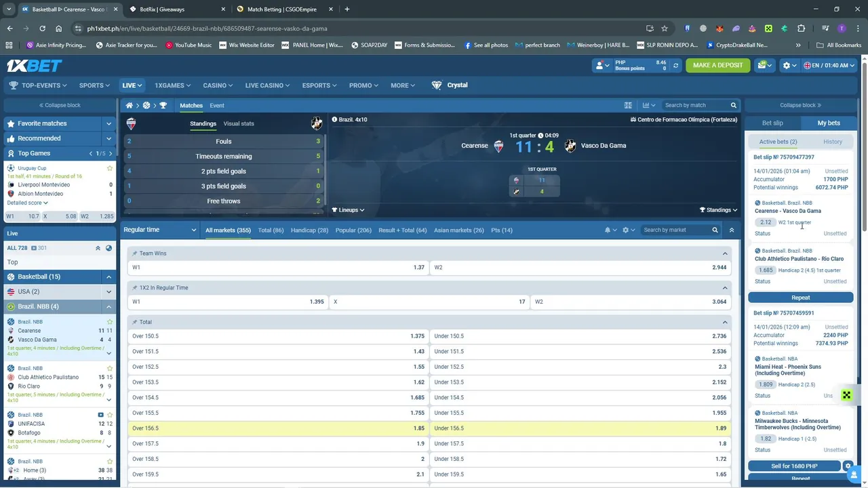Collapse the left sidebar block
Viewport: 868px width, 488px height.
pos(60,106)
